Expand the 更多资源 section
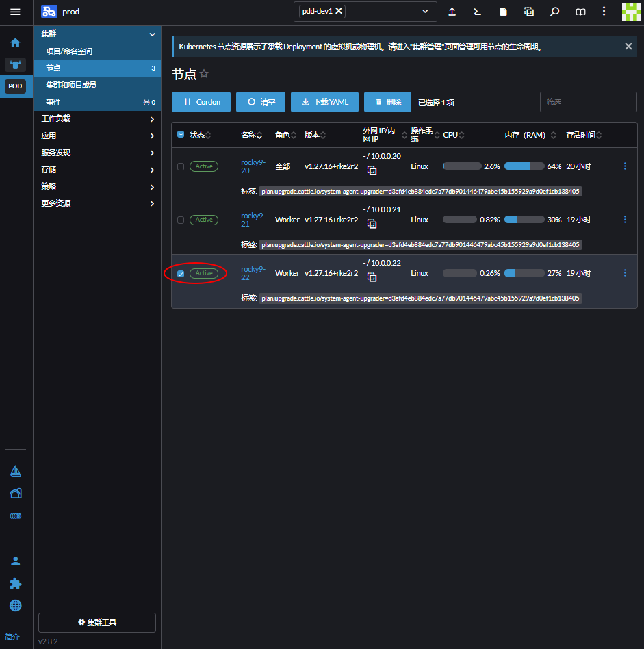This screenshot has width=644, height=649. pyautogui.click(x=97, y=203)
